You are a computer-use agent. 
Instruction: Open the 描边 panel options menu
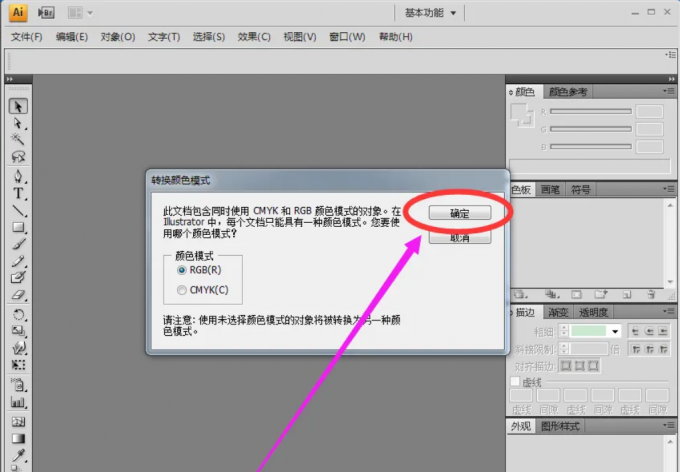click(670, 311)
